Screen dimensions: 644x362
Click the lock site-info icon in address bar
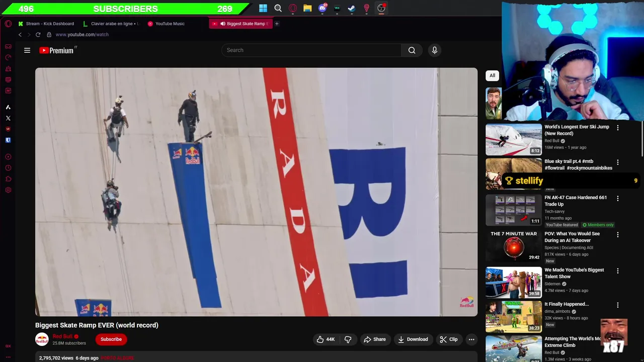pos(49,35)
